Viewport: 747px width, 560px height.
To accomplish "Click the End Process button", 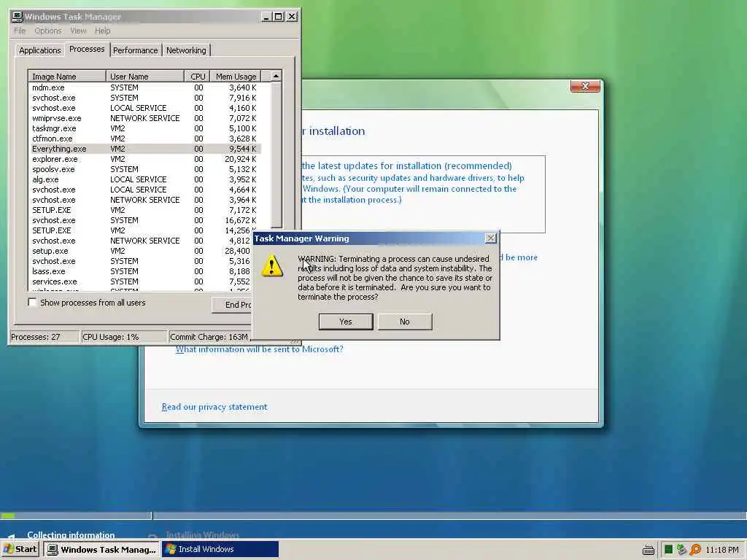I will (231, 305).
